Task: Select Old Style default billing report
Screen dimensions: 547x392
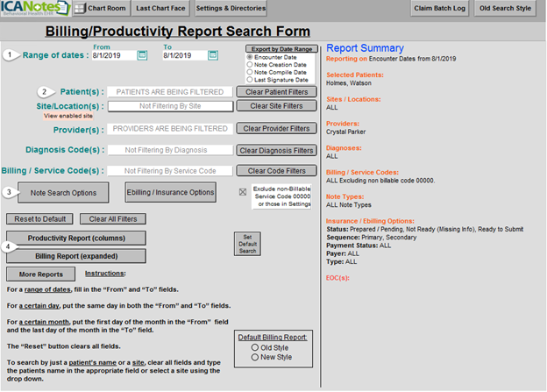Action: 254,346
